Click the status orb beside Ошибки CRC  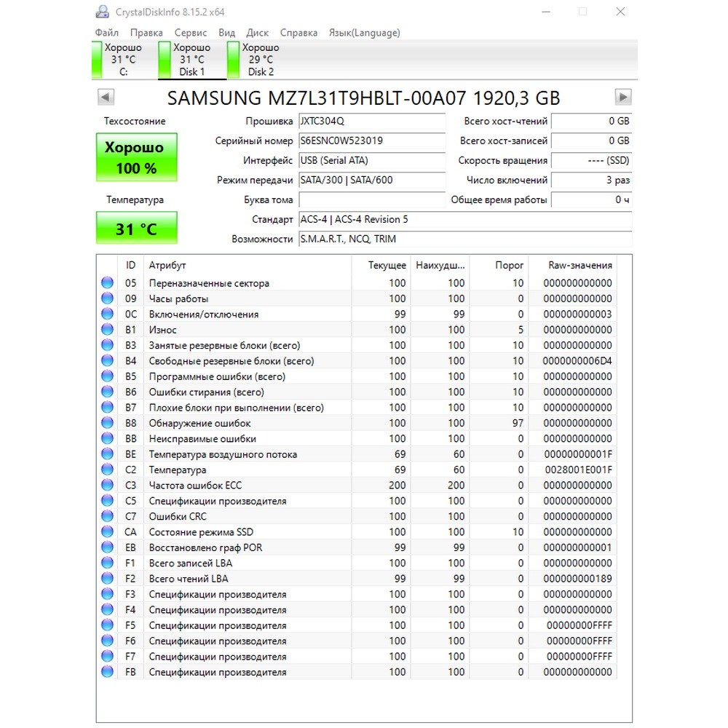point(107,516)
